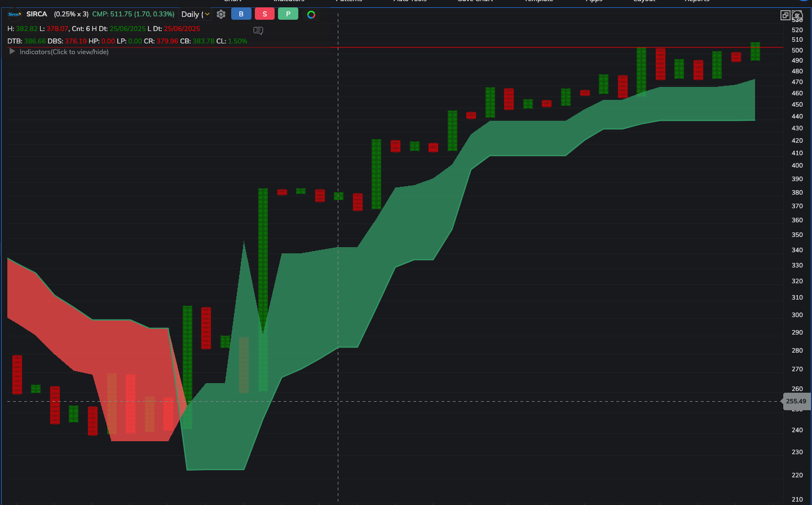
Task: Expand the Indicators disclosure triangle
Action: click(12, 51)
